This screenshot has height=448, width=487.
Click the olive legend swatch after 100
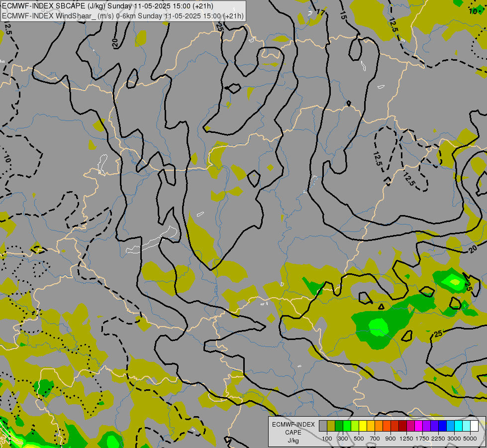(x=331, y=426)
